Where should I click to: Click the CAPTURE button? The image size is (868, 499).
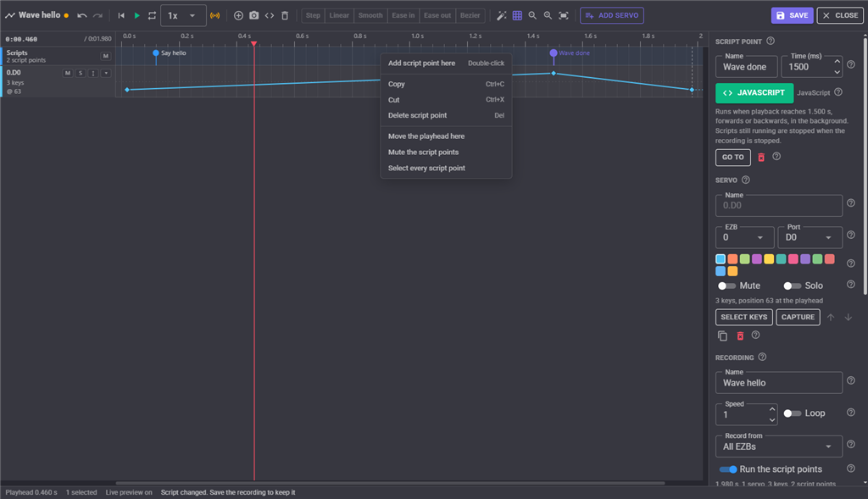click(798, 317)
